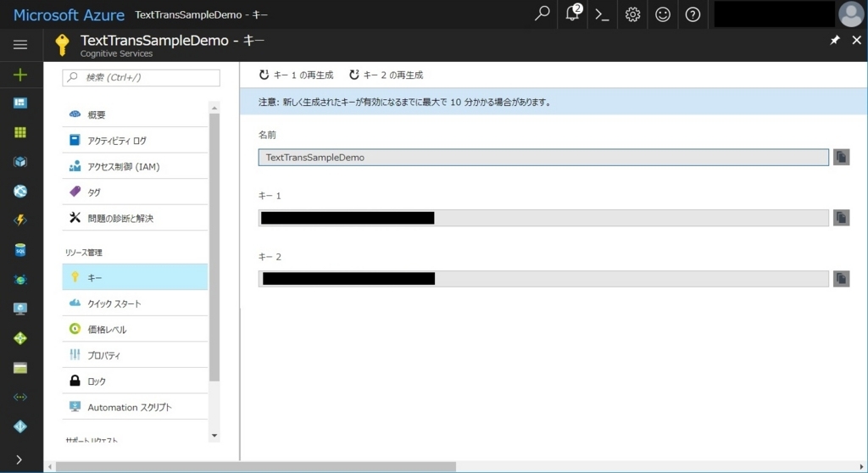Click the menu scrollbar up arrow
The width and height of the screenshot is (868, 473).
point(214,108)
